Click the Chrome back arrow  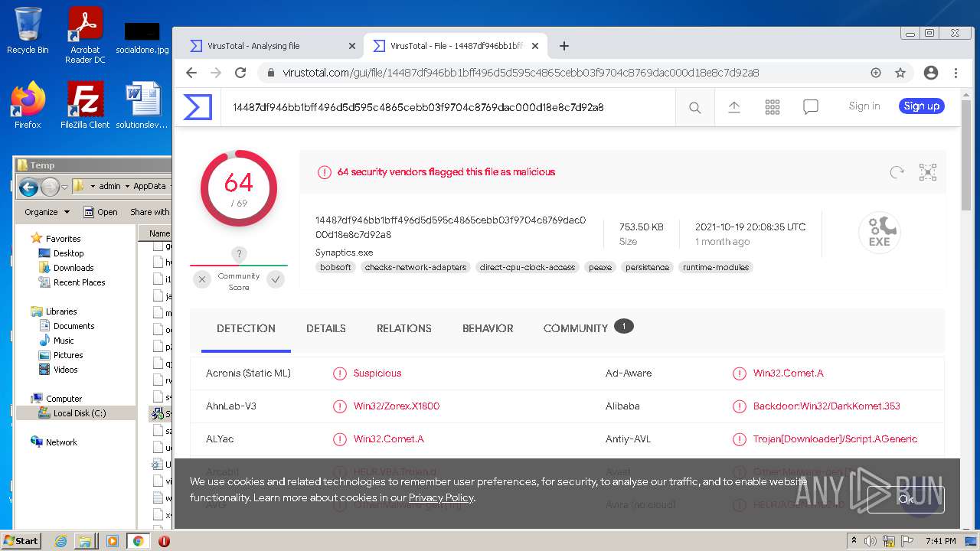point(191,73)
